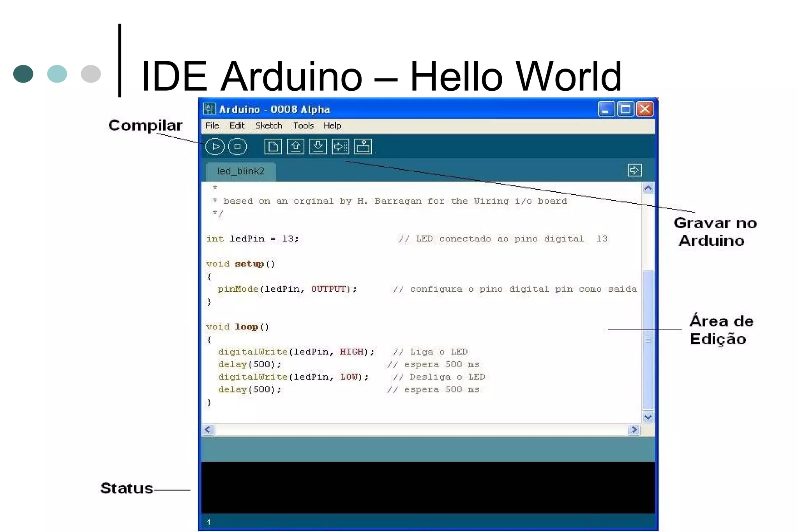Click the Stop button in toolbar
This screenshot has width=798, height=532.
click(237, 147)
